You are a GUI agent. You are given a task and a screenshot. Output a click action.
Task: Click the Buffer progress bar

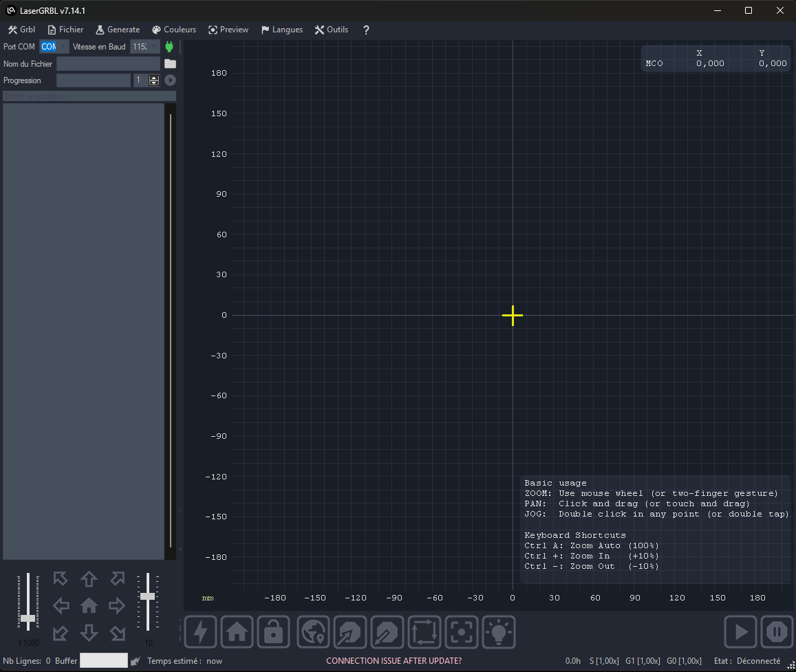pos(104,660)
